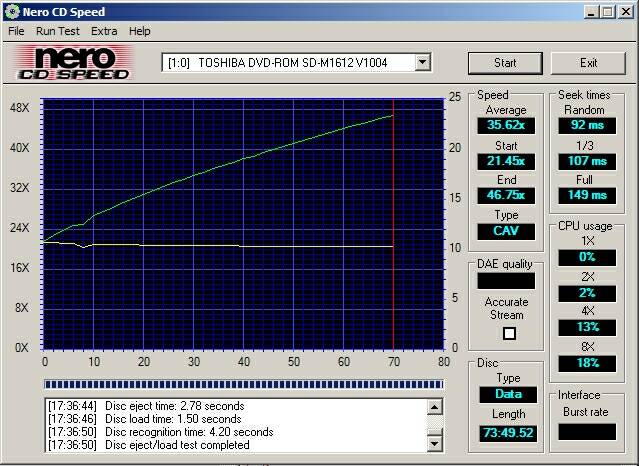Open the File menu
Image resolution: width=639 pixels, height=466 pixels.
16,31
